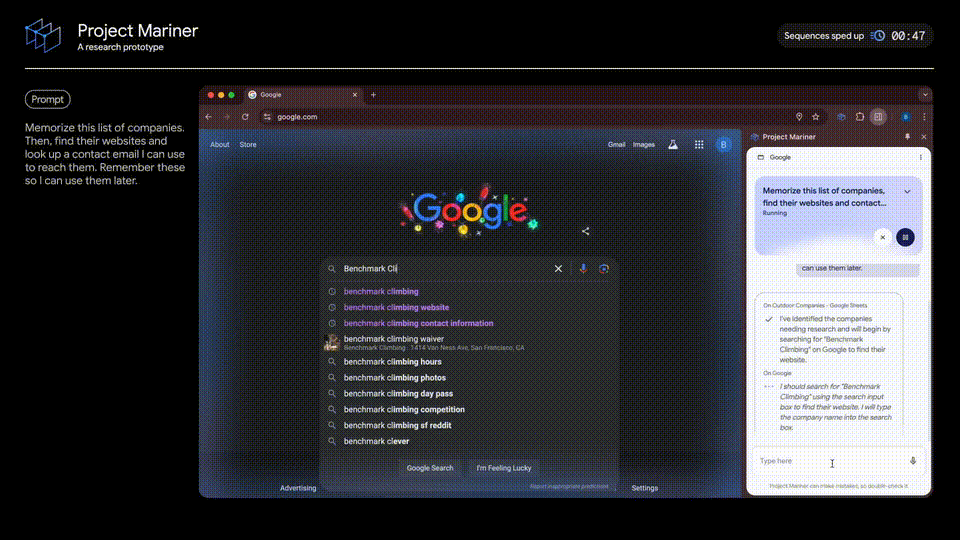960x540 pixels.
Task: Pause the running Mariner task
Action: [x=905, y=237]
